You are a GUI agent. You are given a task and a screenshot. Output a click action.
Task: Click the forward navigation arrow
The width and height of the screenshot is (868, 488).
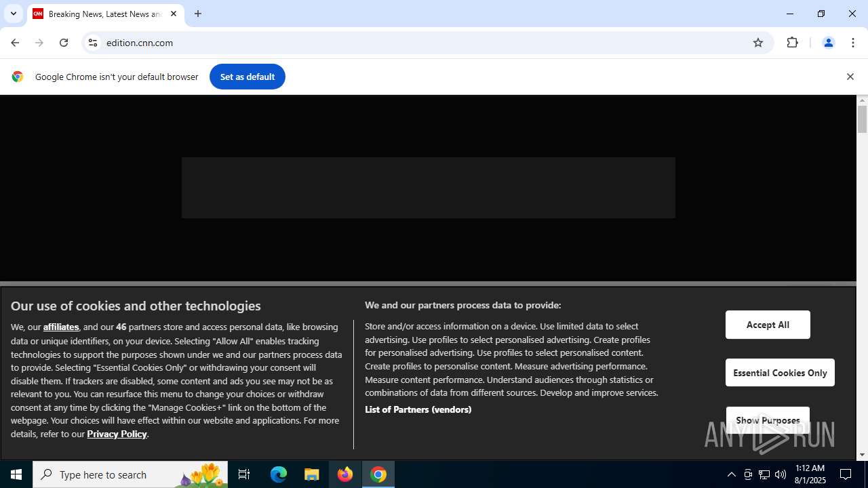tap(39, 43)
